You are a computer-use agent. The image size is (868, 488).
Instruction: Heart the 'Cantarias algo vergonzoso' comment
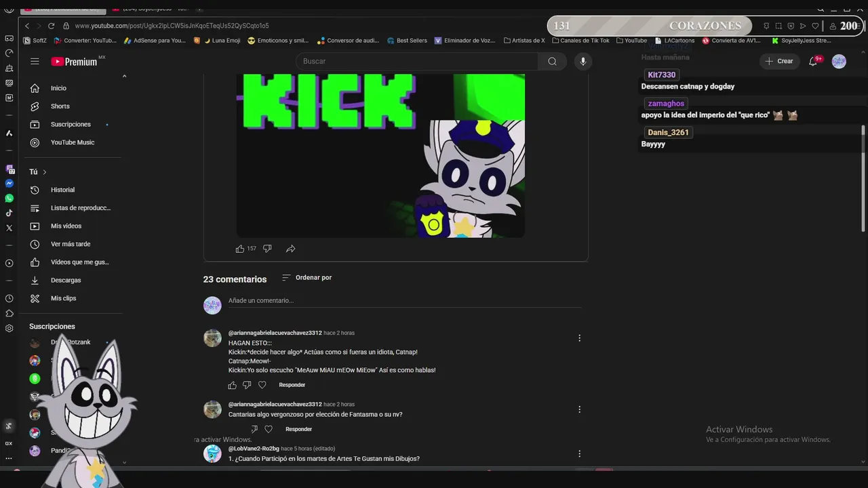pos(269,429)
